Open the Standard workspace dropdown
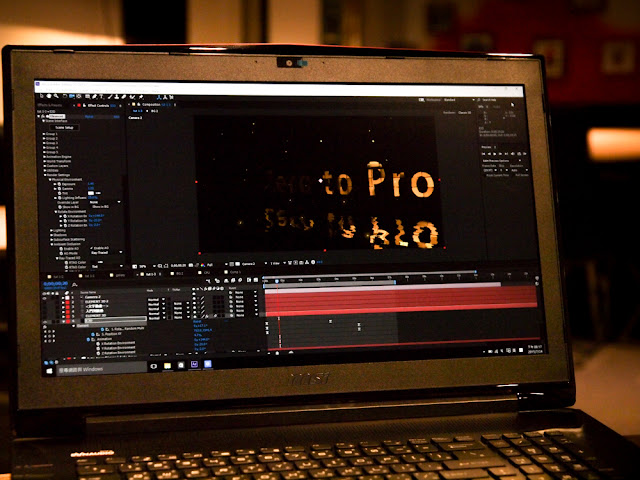Image resolution: width=640 pixels, height=480 pixels. [x=460, y=100]
